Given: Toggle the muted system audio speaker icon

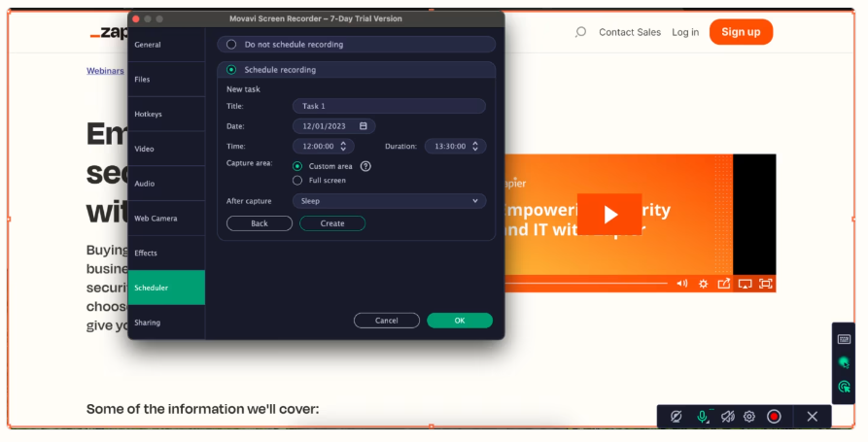Looking at the screenshot, I should [727, 417].
